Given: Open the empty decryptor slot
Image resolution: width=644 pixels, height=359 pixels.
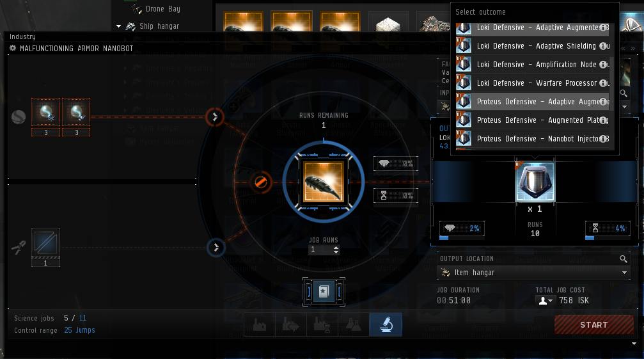Looking at the screenshot, I should (45, 243).
